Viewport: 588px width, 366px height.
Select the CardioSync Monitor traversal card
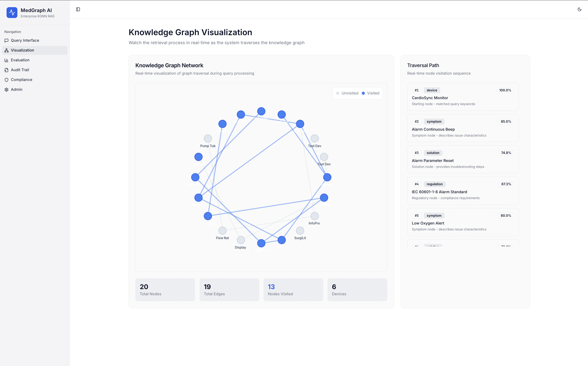463,97
